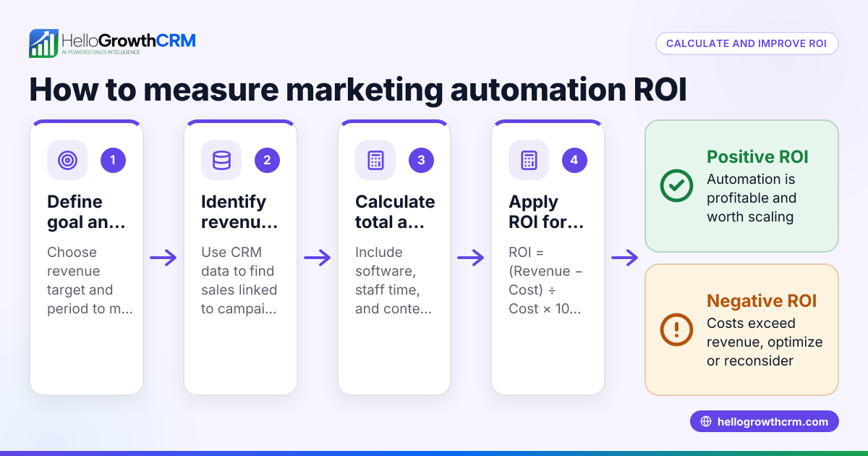The width and height of the screenshot is (868, 456).
Task: Open the hellogrowthcrm.com link
Action: (765, 421)
